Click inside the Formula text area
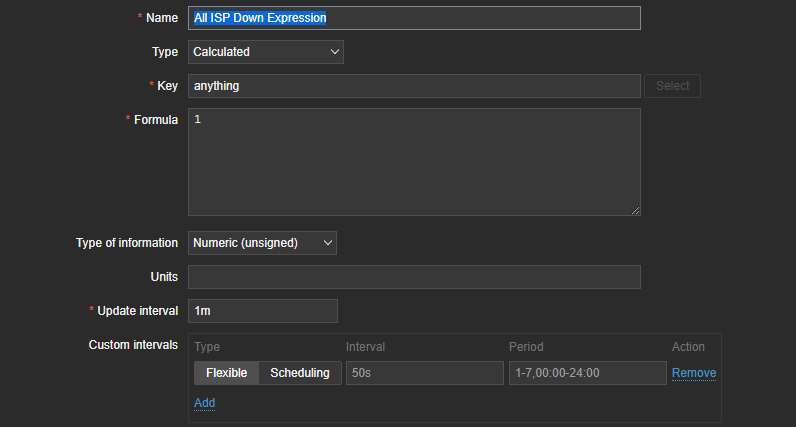 [x=413, y=161]
